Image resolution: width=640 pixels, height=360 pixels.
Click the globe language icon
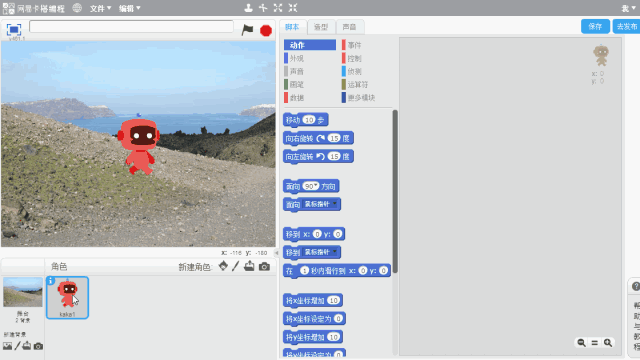pos(77,8)
